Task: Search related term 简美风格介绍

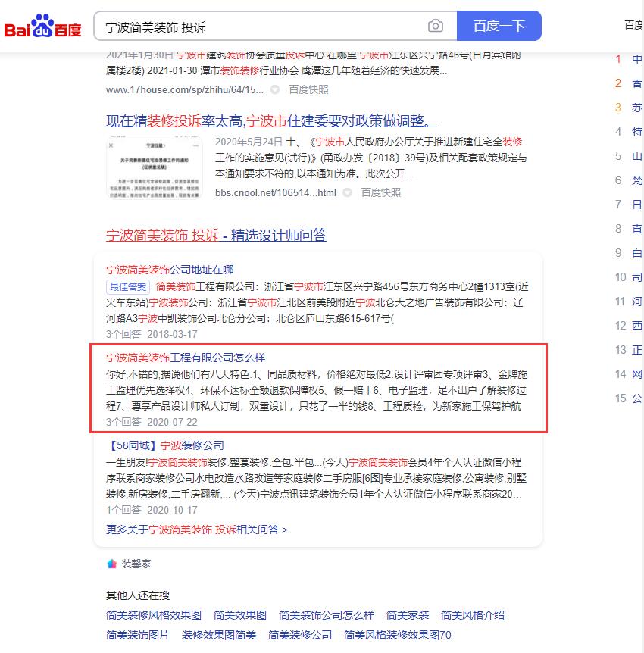Action: click(472, 615)
